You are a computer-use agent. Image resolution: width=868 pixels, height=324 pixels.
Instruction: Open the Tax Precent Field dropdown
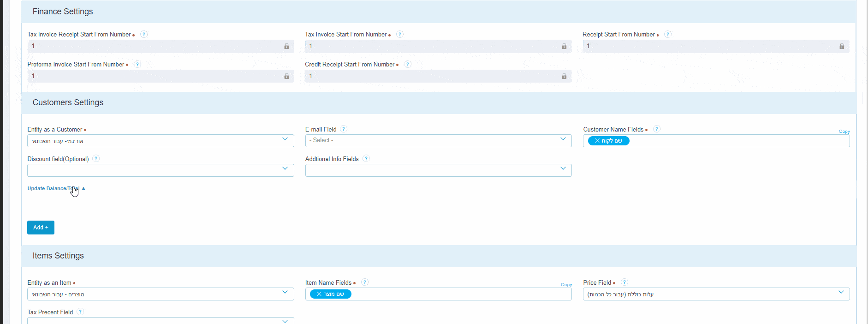click(x=161, y=320)
